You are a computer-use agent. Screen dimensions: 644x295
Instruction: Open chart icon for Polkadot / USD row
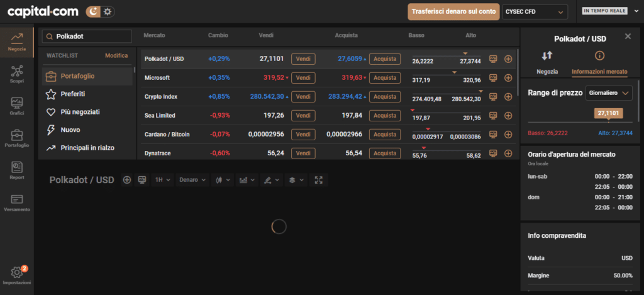[x=493, y=58]
